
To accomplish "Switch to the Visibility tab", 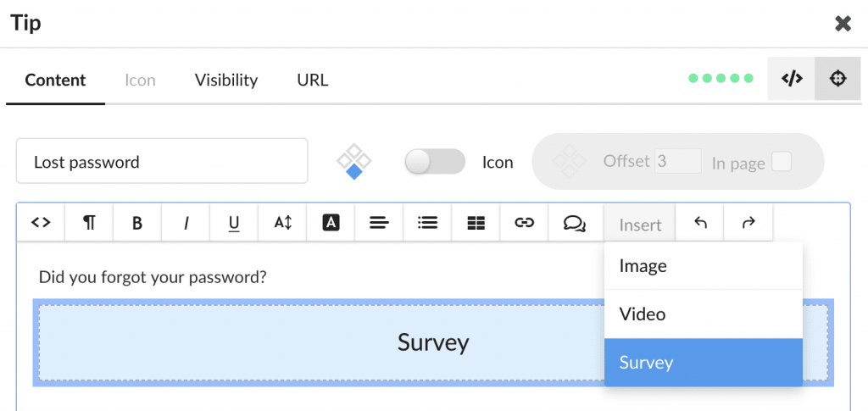I will tap(225, 81).
